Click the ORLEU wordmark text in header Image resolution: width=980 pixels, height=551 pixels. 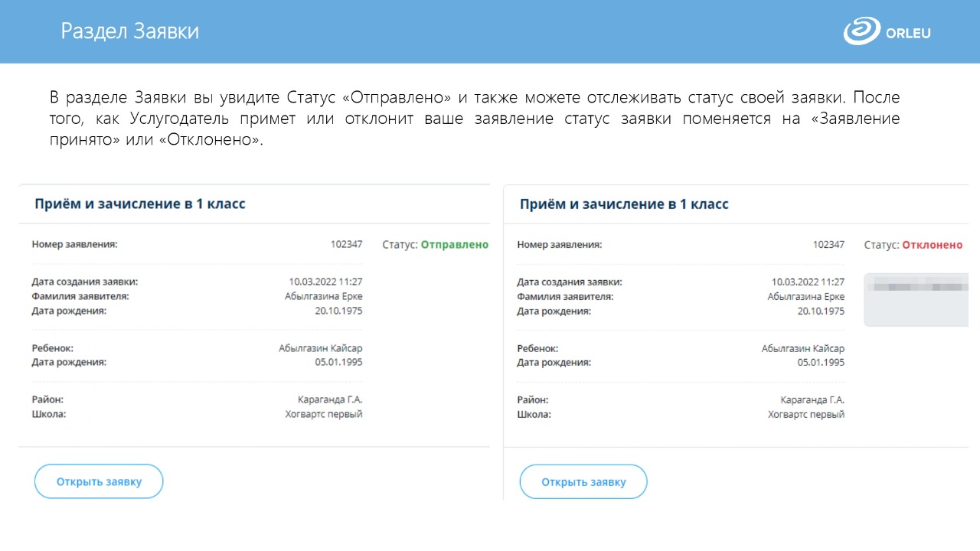click(908, 33)
